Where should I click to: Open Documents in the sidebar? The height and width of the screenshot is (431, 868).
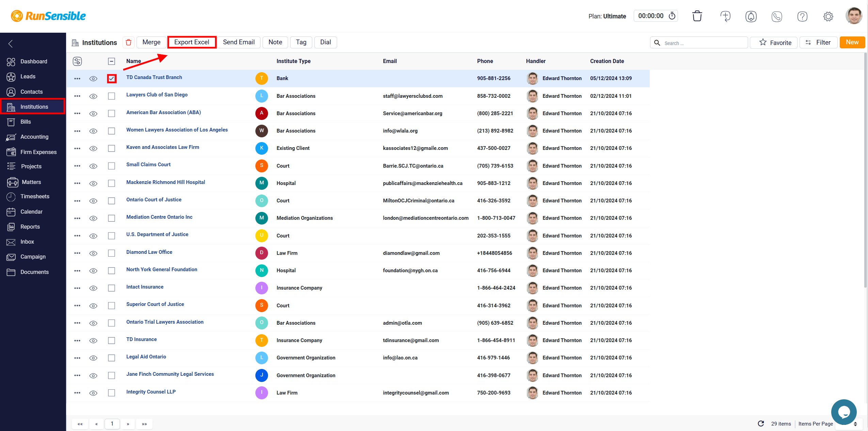pyautogui.click(x=33, y=272)
